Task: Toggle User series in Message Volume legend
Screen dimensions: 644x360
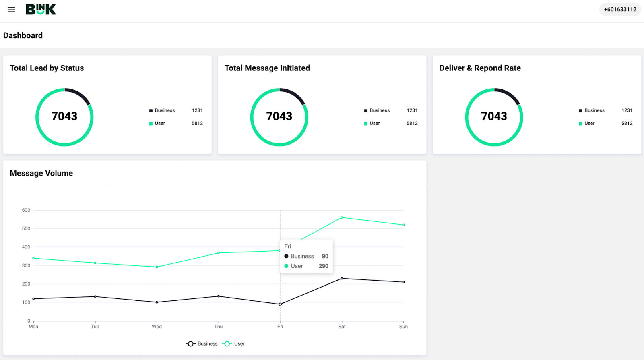Action: click(x=233, y=343)
